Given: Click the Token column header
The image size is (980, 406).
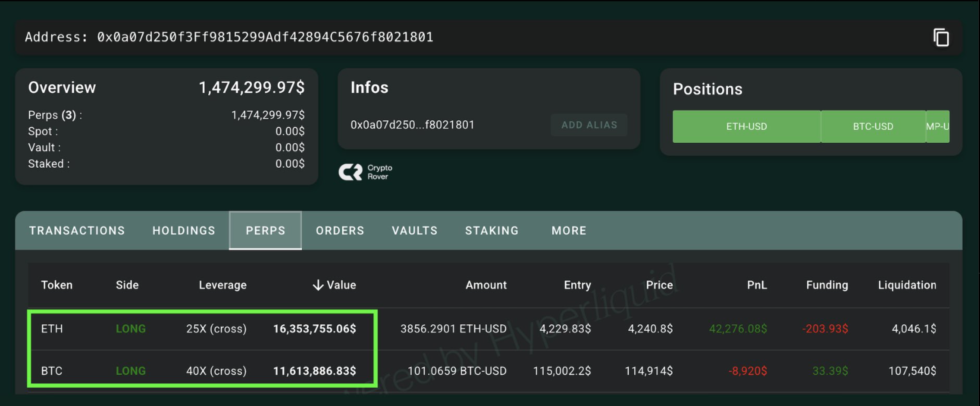Looking at the screenshot, I should 57,285.
